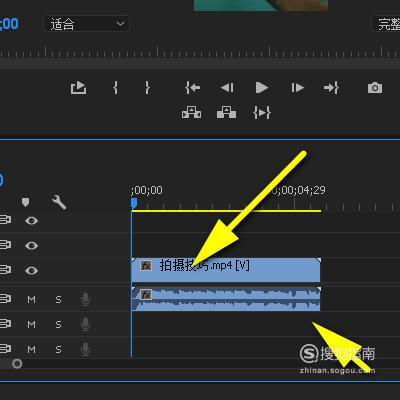Viewport: 400px width, 400px height.
Task: Click voice-over mic on the bottom audio track
Action: click(85, 349)
